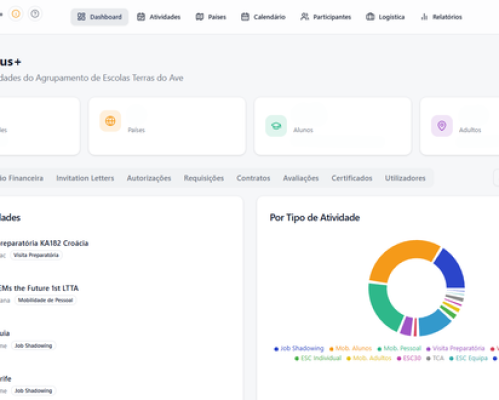Switch to the Invitation Letters tab

tap(85, 178)
